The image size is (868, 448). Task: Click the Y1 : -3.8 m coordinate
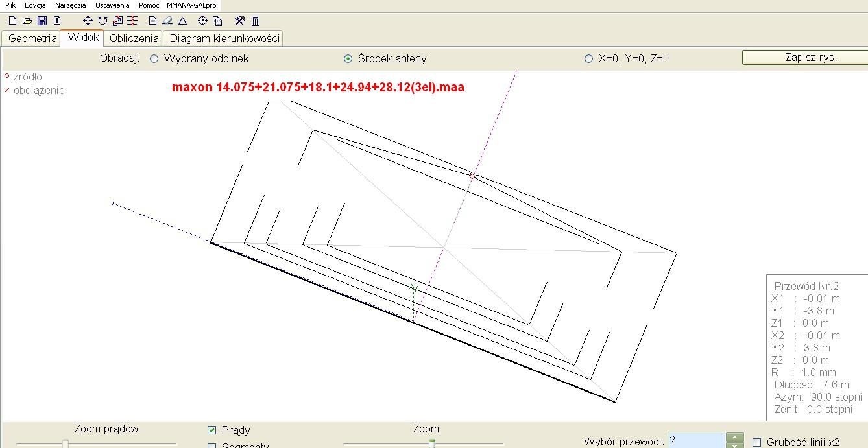[802, 311]
